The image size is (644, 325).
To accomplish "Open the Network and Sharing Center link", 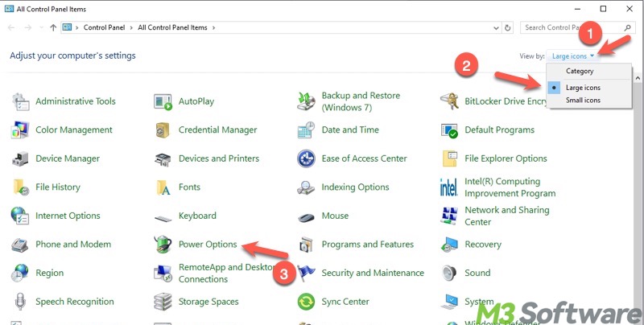I will [x=506, y=216].
